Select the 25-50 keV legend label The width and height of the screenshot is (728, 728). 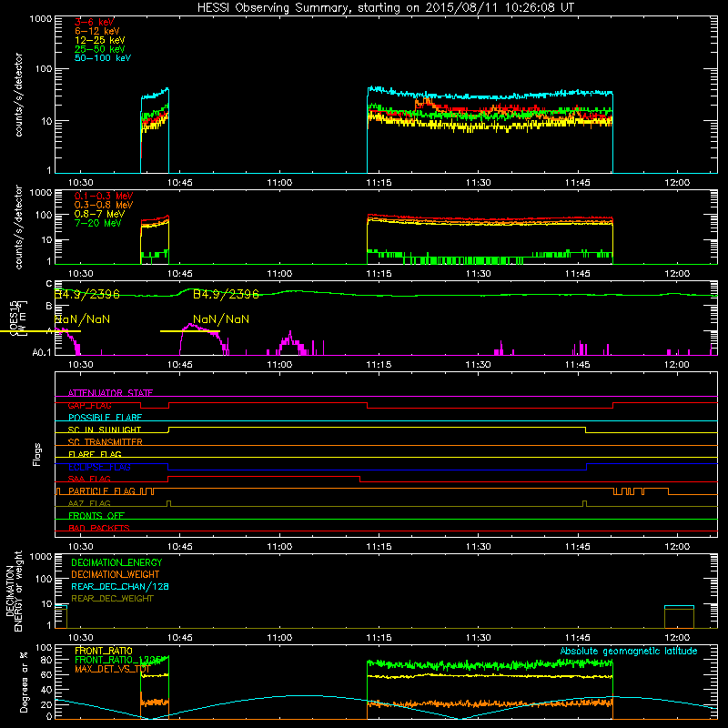[x=99, y=49]
